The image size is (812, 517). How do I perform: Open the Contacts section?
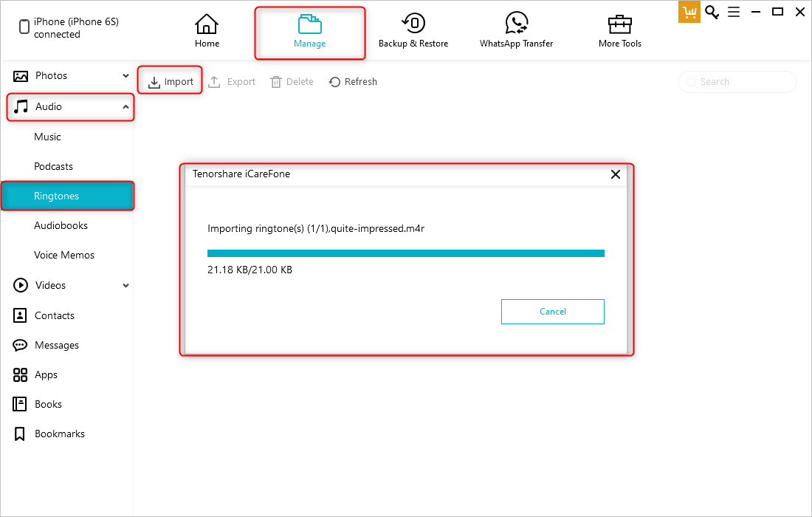click(54, 315)
